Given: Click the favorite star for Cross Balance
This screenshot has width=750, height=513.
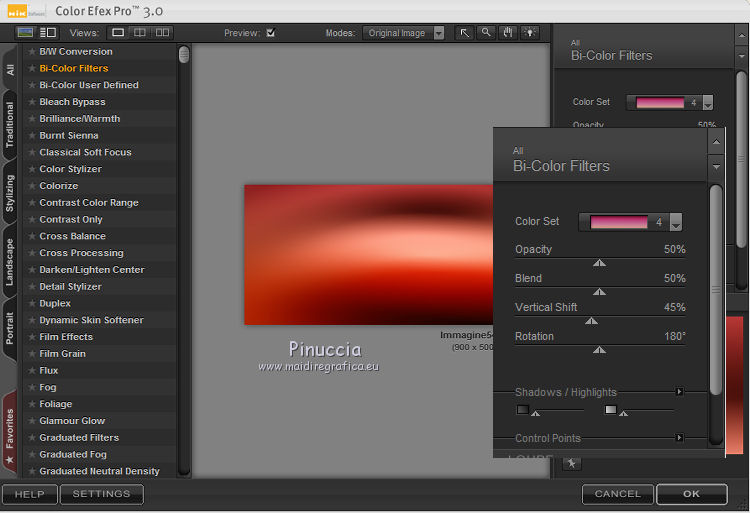Looking at the screenshot, I should (x=32, y=236).
